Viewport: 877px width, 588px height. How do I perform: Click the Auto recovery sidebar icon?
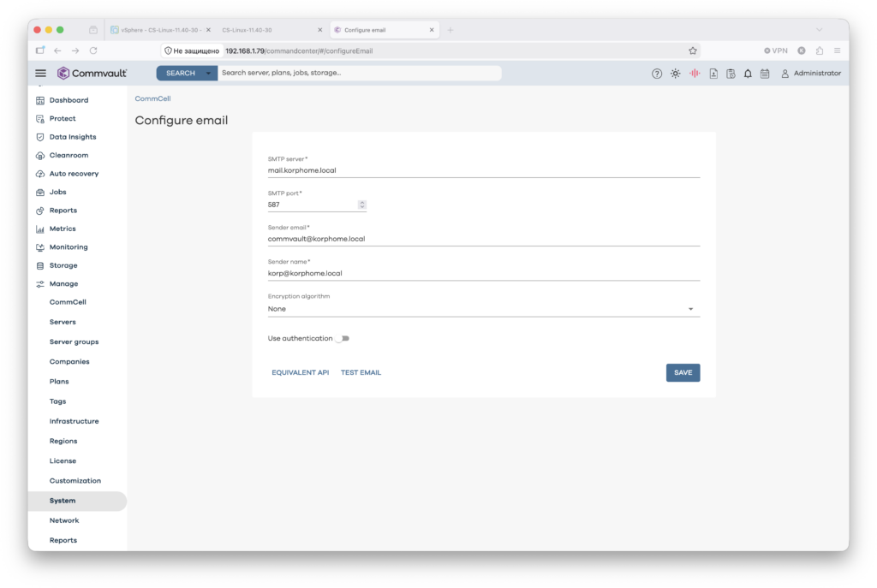pos(40,174)
